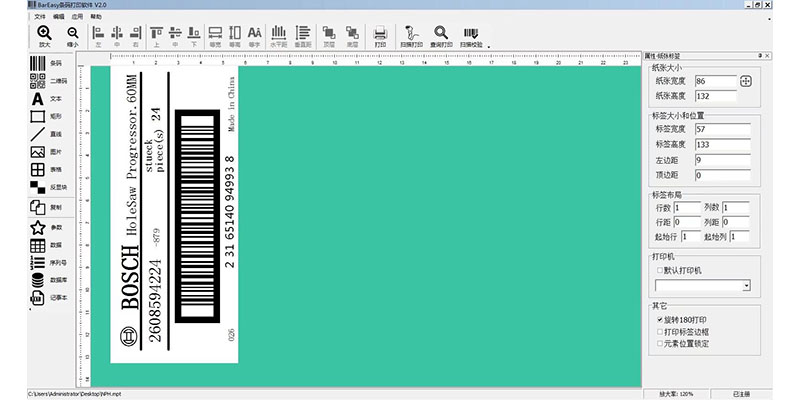Open the database (数据库) tool
The width and height of the screenshot is (800, 400).
coord(38,280)
